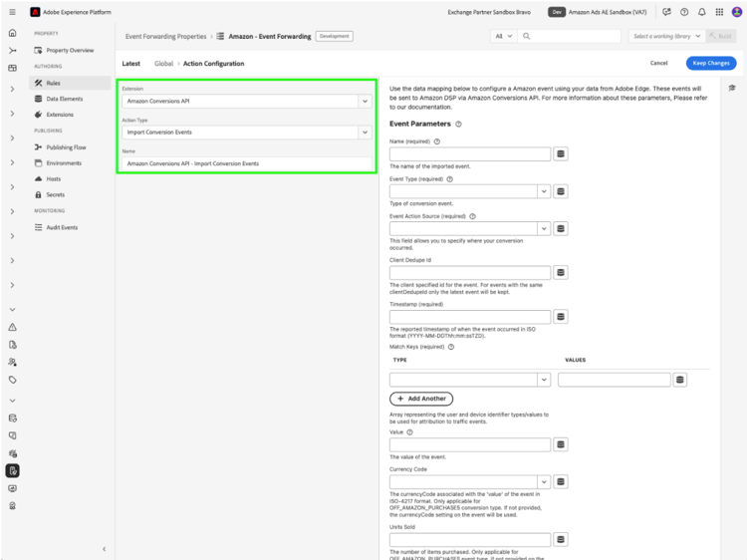Open Rules in the sidebar
747x560 pixels.
click(70, 83)
